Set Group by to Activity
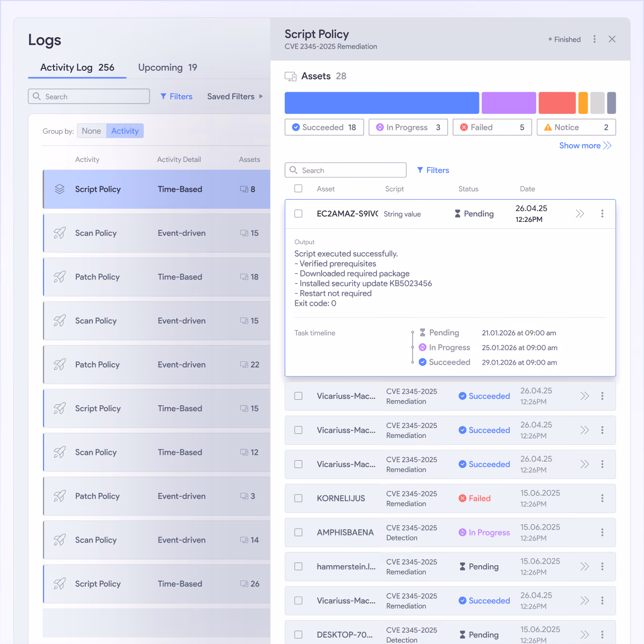 coord(125,131)
